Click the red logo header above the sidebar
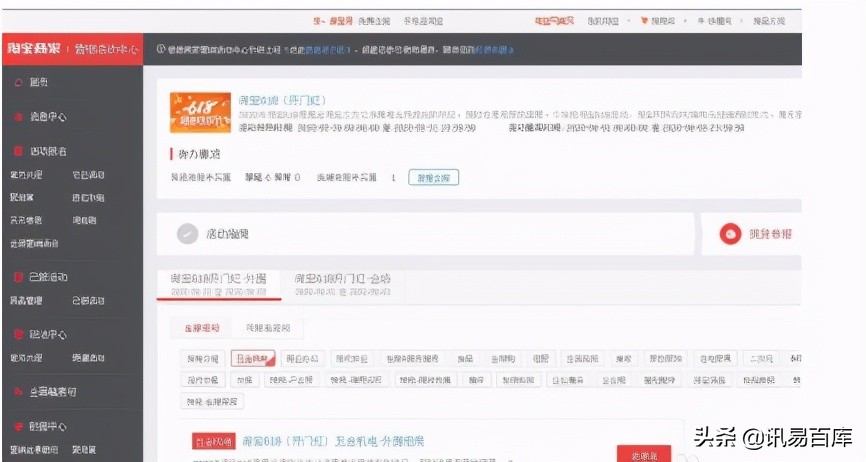 73,49
